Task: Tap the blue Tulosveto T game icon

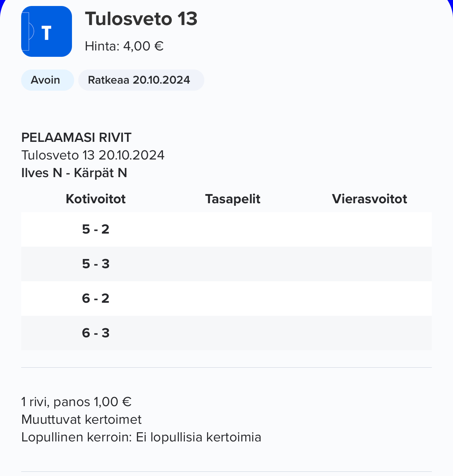Action: tap(47, 31)
